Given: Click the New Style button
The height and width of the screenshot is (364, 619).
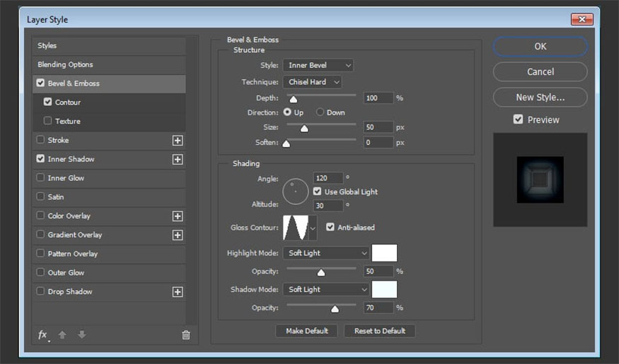Looking at the screenshot, I should pos(540,97).
